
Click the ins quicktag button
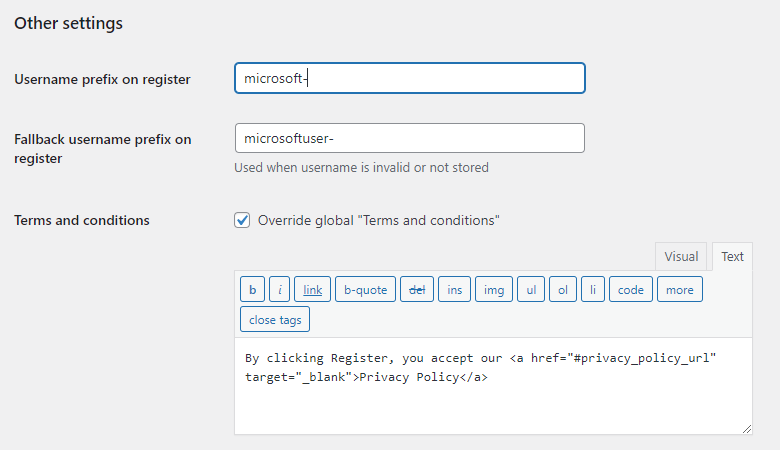(454, 290)
